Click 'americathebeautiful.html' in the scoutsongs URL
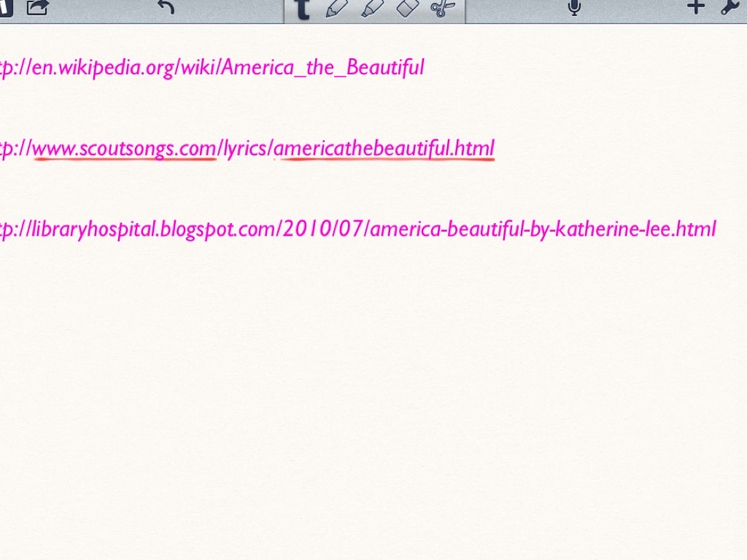Viewport: 747px width, 560px height. pos(387,149)
